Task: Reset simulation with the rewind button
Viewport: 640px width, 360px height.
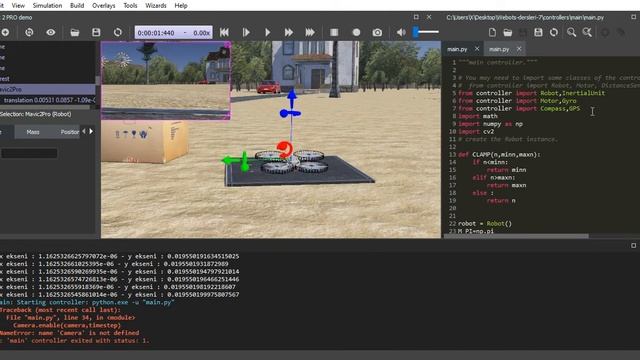Action: click(x=224, y=32)
